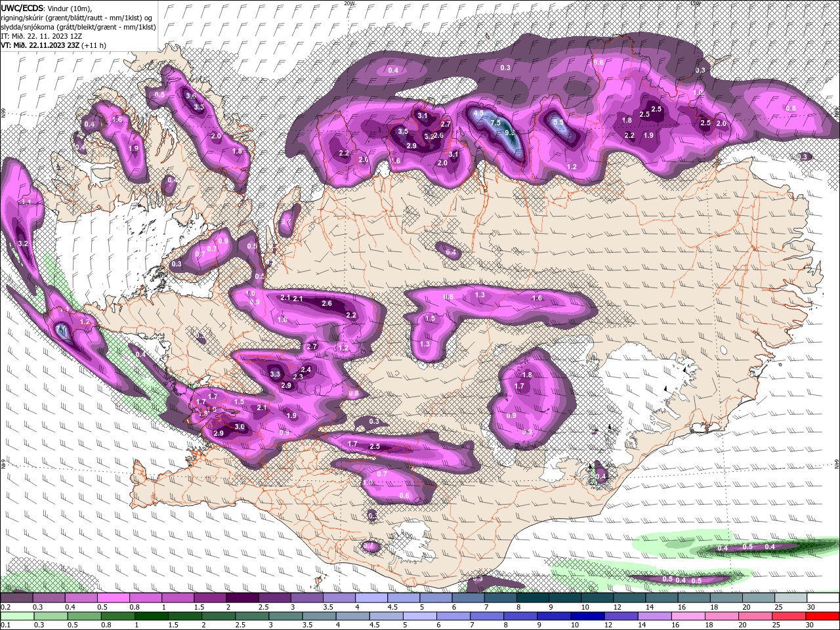The height and width of the screenshot is (630, 840).
Task: Select upper scale swatch between 1.5 and 2
Action: pos(210,597)
